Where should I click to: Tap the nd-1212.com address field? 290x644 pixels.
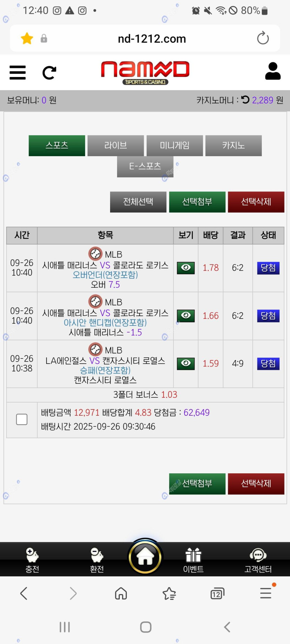pos(152,39)
